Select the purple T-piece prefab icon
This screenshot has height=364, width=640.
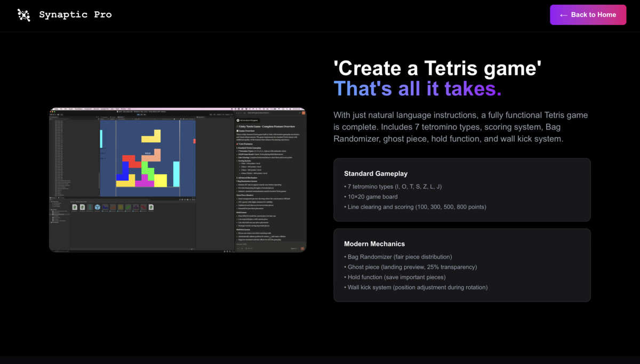(x=136, y=207)
